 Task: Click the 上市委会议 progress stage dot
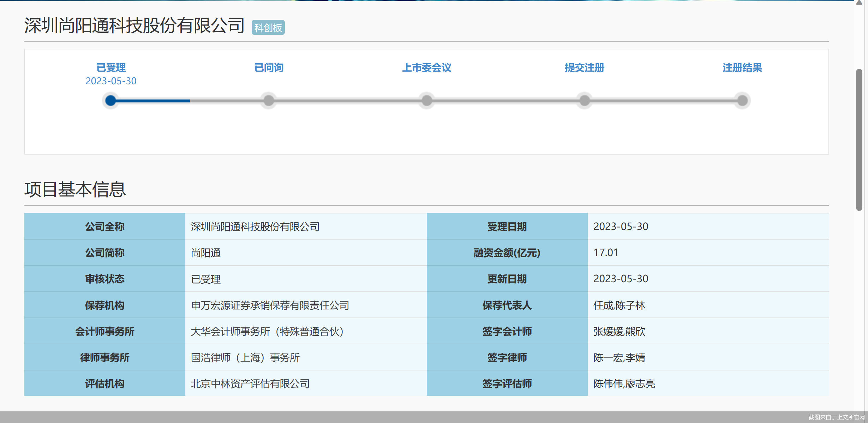[427, 101]
